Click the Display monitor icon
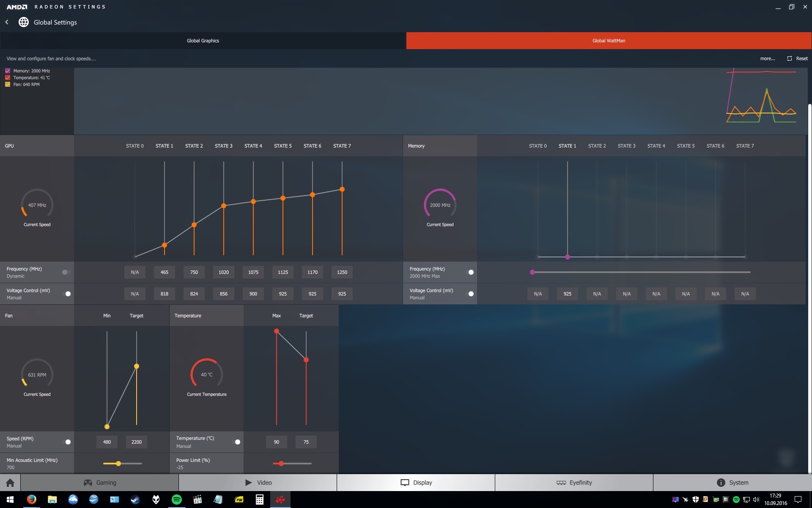 tap(405, 483)
